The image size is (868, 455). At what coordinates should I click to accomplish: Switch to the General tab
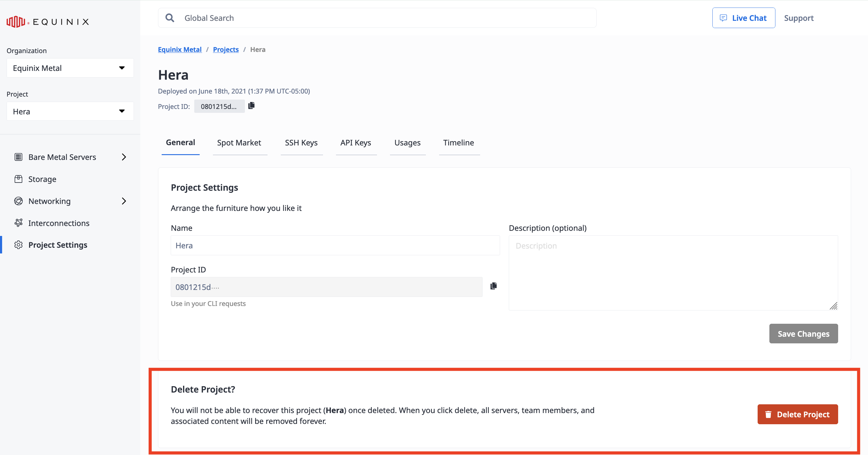(x=180, y=143)
